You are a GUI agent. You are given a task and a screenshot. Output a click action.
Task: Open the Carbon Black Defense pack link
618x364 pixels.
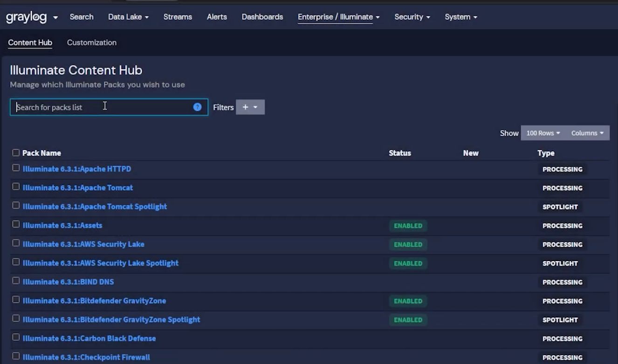(89, 338)
